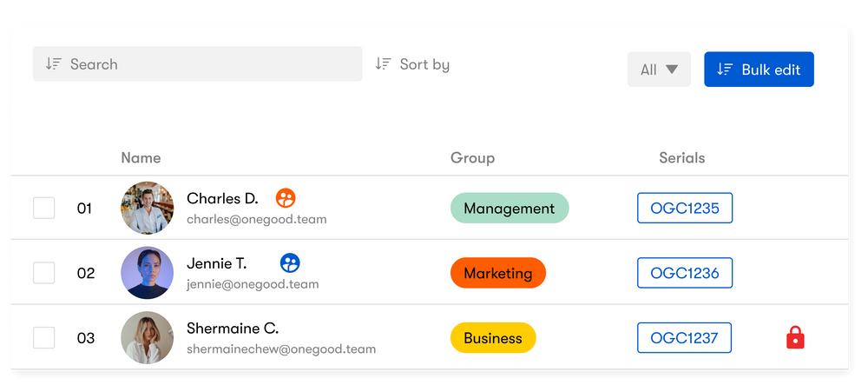Click the sort icon inside the Search field
Screen dimensions: 868x385
pyautogui.click(x=54, y=64)
